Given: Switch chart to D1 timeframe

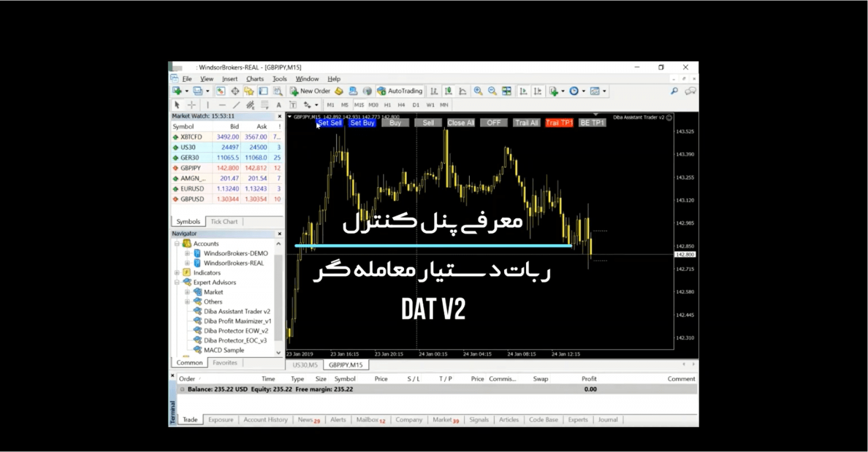Looking at the screenshot, I should pos(416,105).
